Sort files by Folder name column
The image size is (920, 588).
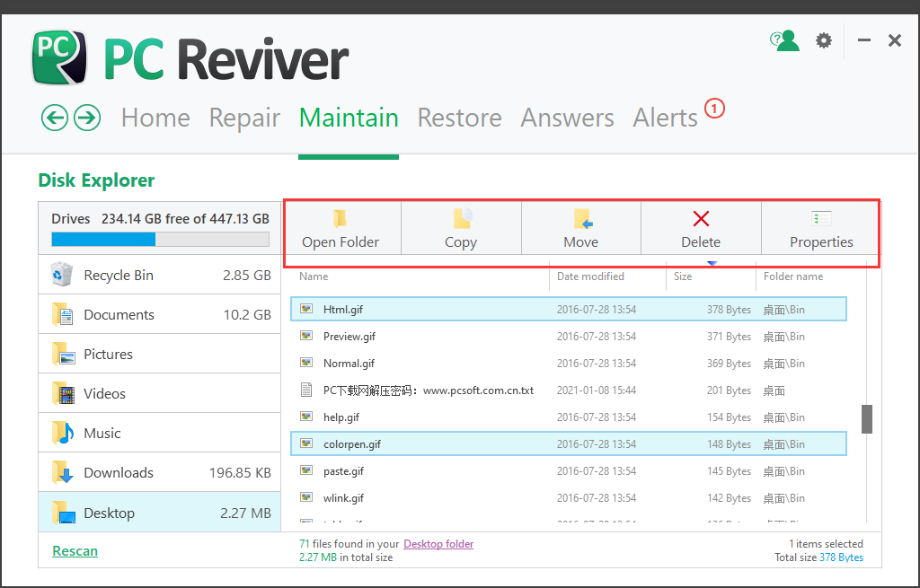click(793, 276)
